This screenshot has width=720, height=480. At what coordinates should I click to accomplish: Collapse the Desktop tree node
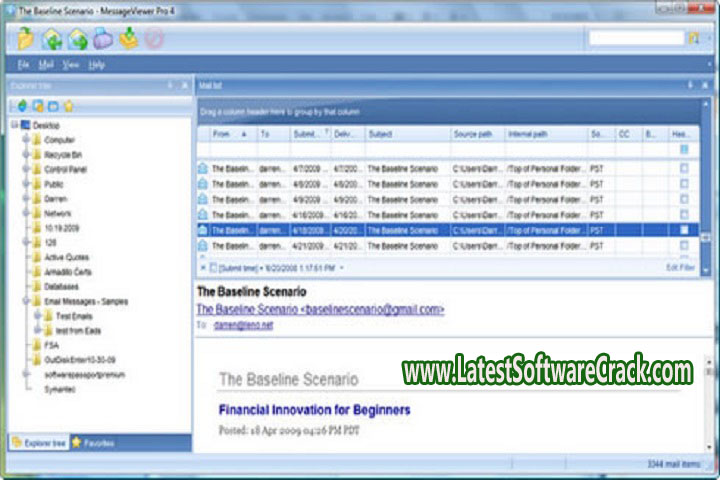(x=14, y=125)
